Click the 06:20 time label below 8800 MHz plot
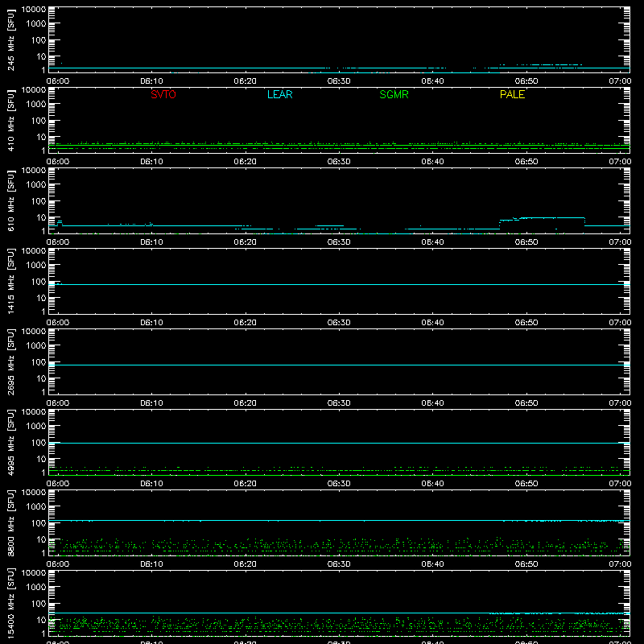This screenshot has width=644, height=644. point(246,564)
